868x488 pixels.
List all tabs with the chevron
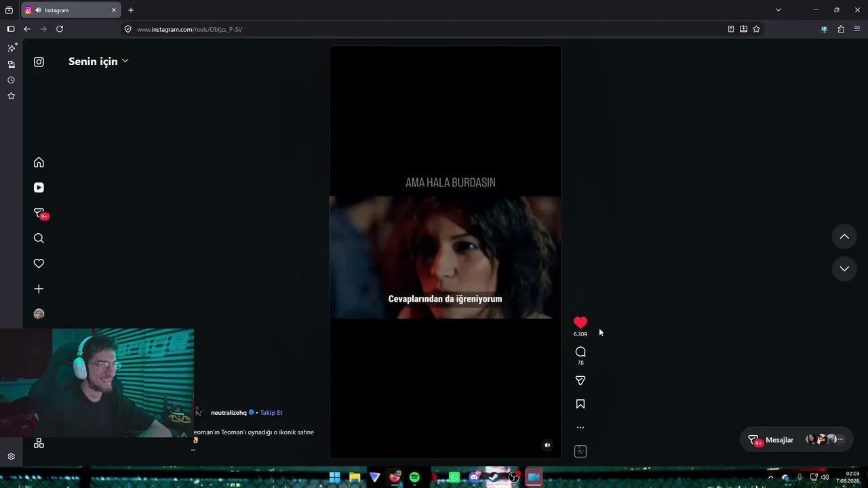[x=778, y=10]
